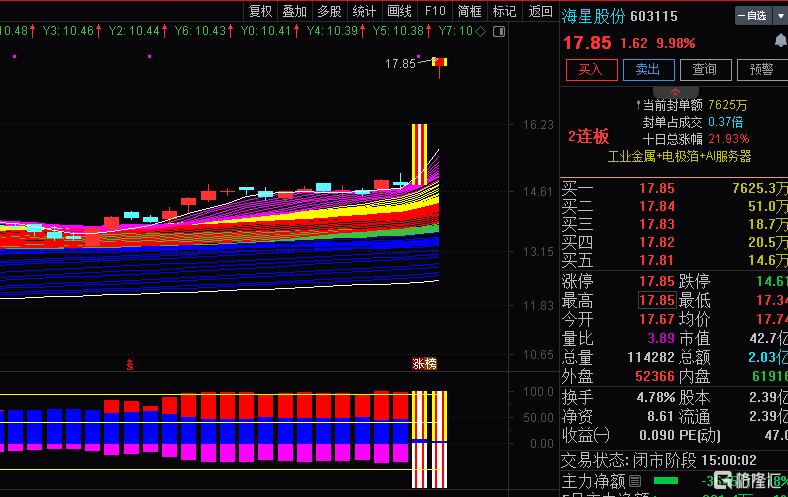This screenshot has height=497, width=788.
Task: Switch to 简框 layout
Action: click(470, 11)
